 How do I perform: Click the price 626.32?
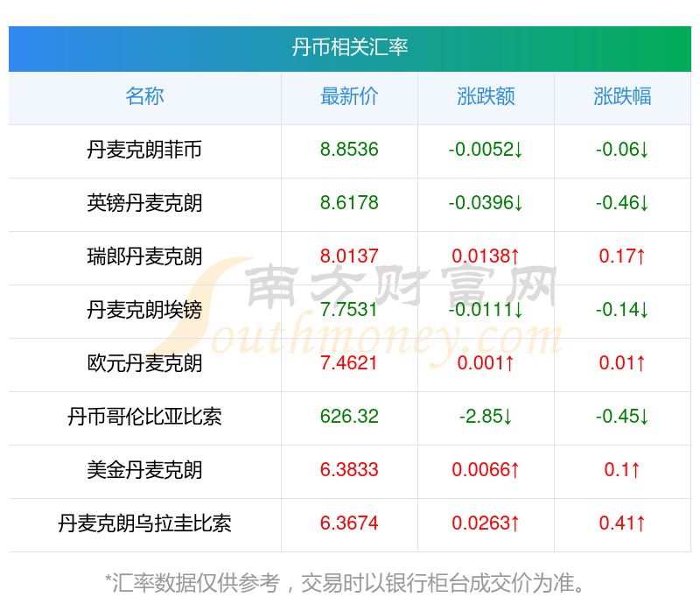[x=349, y=417]
